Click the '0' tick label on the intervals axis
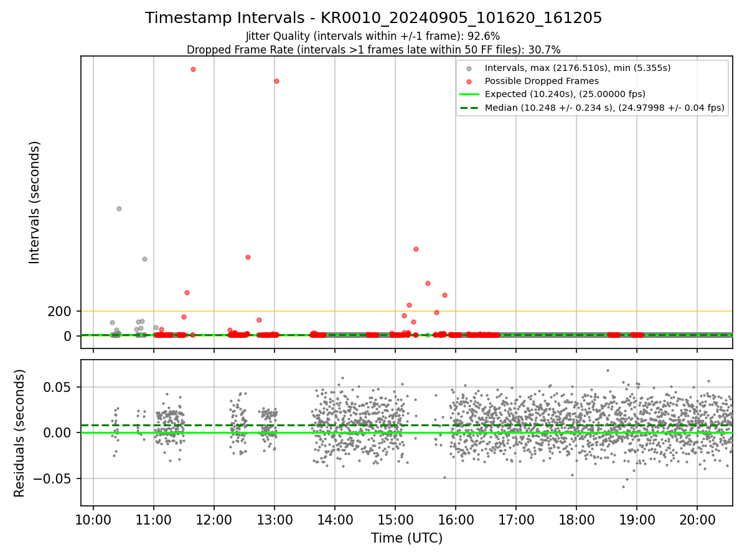 tap(68, 336)
